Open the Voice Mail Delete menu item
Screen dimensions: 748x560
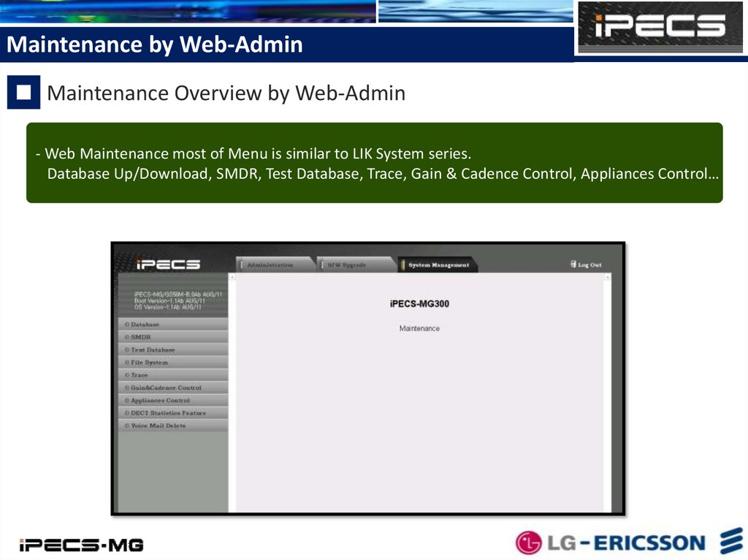173,426
